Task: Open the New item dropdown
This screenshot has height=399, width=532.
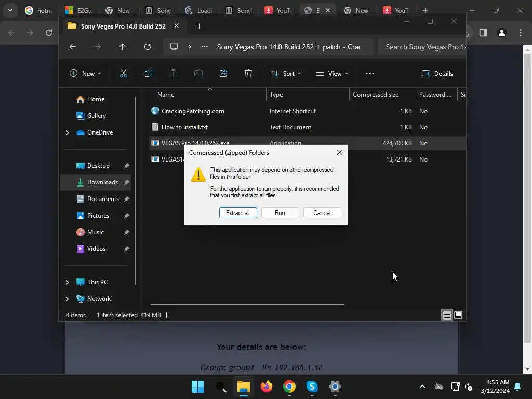Action: [x=85, y=73]
